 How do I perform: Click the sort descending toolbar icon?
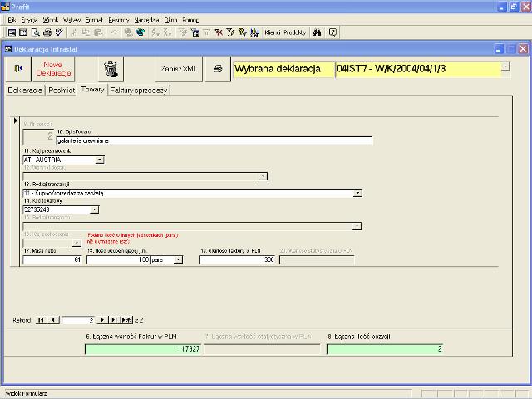click(167, 32)
